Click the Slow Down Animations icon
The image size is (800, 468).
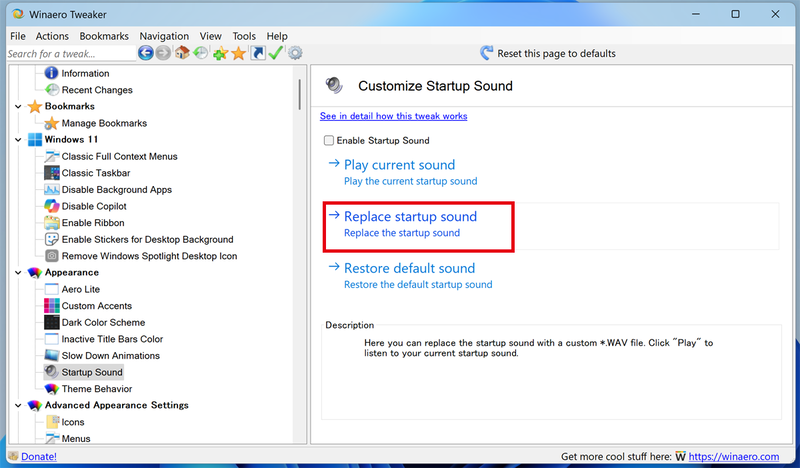(52, 355)
